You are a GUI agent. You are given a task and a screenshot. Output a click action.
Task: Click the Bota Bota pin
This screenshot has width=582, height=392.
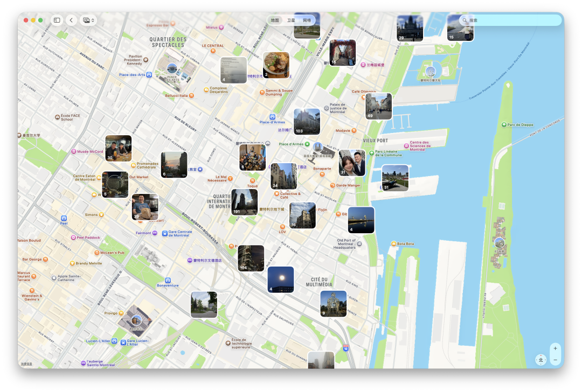pyautogui.click(x=394, y=244)
